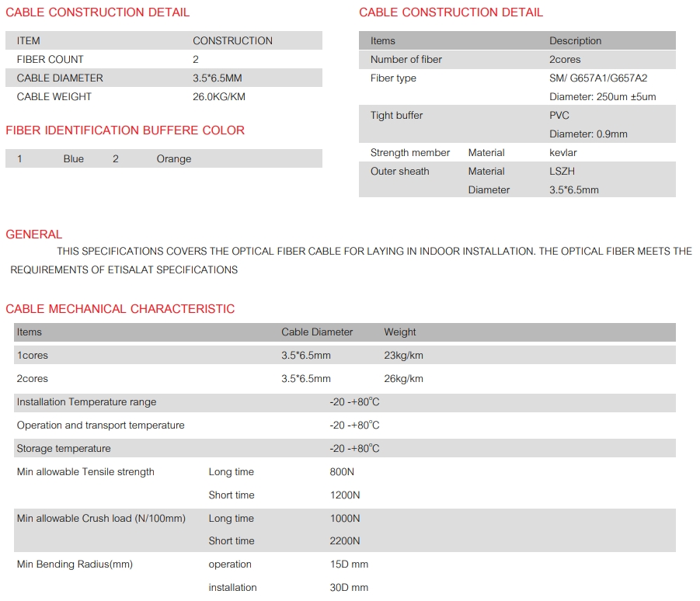The width and height of the screenshot is (700, 601).
Task: Select the Storage temperature row label
Action: pos(64,449)
